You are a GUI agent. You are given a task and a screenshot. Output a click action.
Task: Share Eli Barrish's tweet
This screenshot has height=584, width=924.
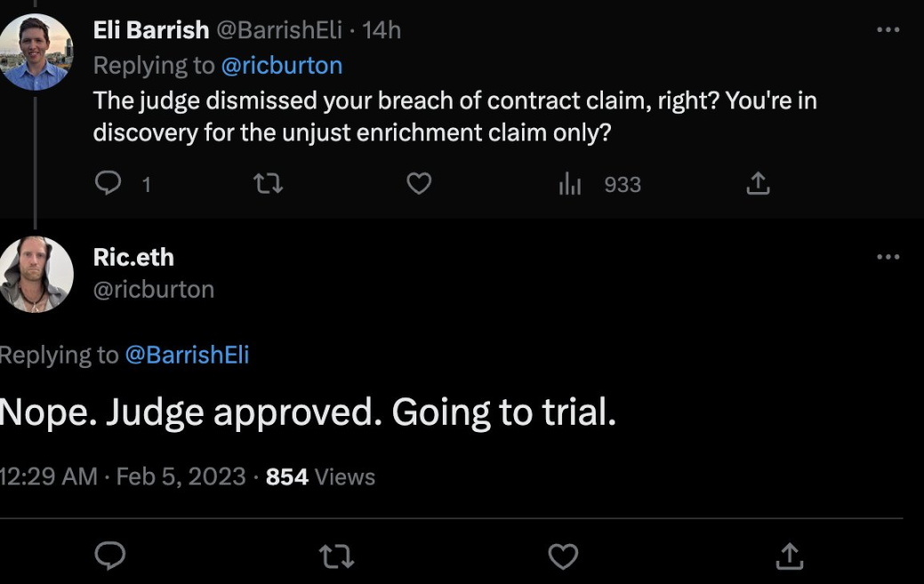tap(757, 183)
